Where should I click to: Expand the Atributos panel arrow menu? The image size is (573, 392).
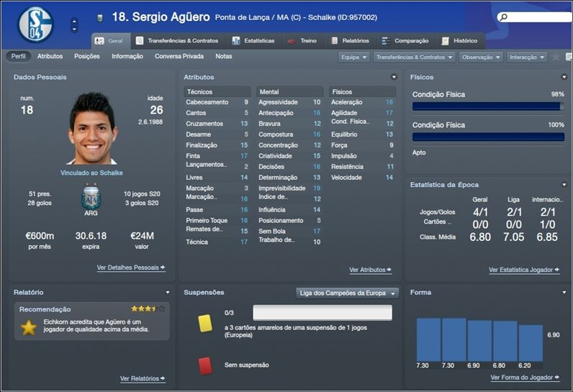[x=394, y=77]
